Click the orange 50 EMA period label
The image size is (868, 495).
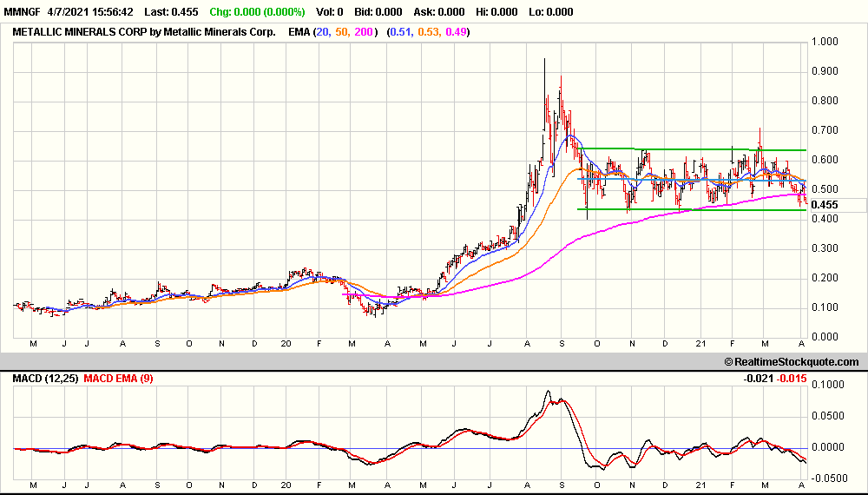pyautogui.click(x=341, y=32)
